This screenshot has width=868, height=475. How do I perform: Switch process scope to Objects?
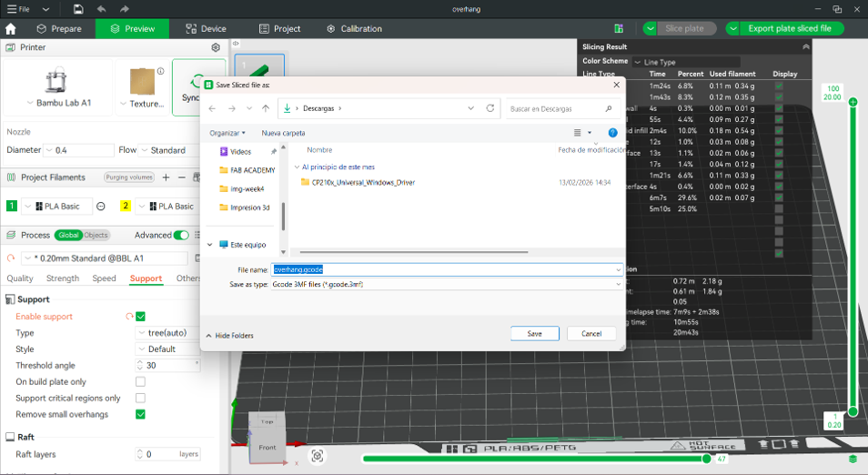pyautogui.click(x=96, y=236)
